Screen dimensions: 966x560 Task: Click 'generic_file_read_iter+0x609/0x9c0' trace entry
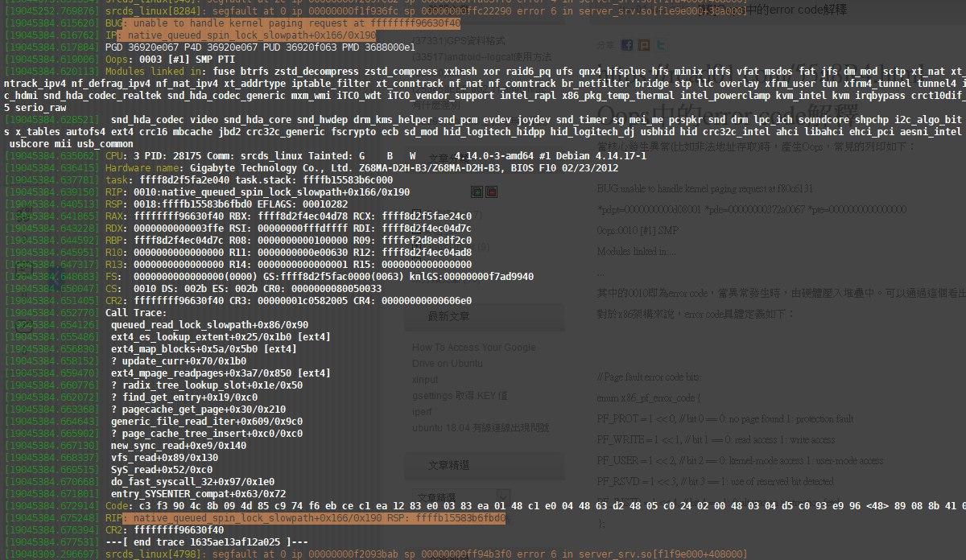pyautogui.click(x=206, y=421)
